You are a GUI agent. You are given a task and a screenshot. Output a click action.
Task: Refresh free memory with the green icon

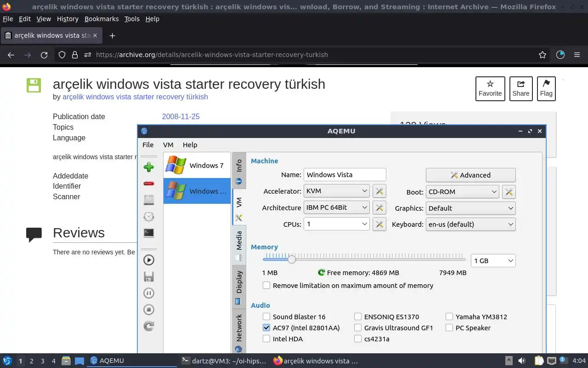(322, 273)
